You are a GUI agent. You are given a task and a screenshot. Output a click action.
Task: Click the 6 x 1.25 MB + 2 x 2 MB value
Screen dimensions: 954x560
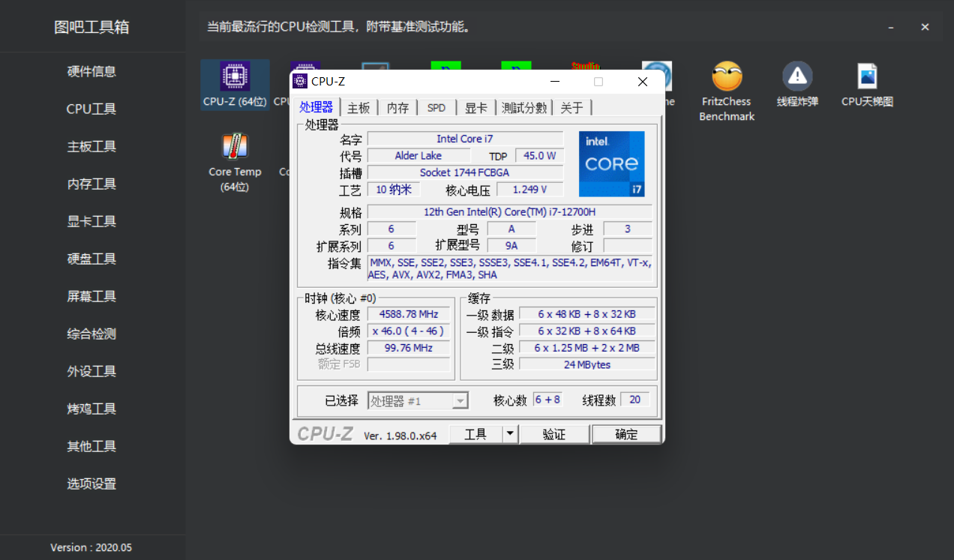coord(586,348)
